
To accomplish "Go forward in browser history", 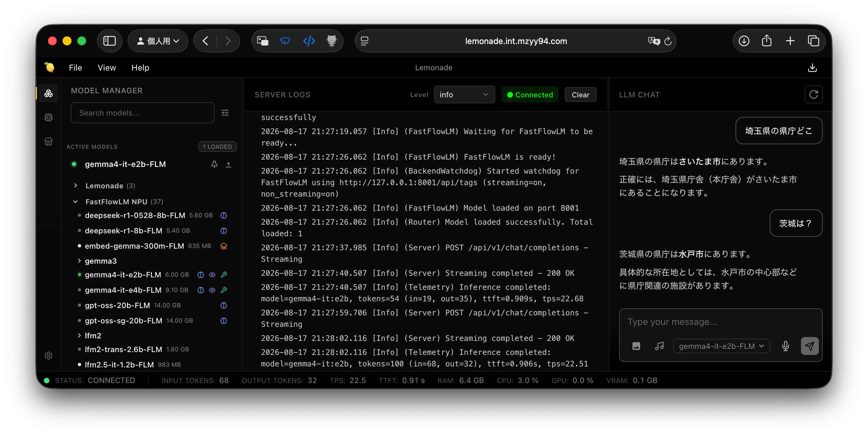I will click(228, 41).
